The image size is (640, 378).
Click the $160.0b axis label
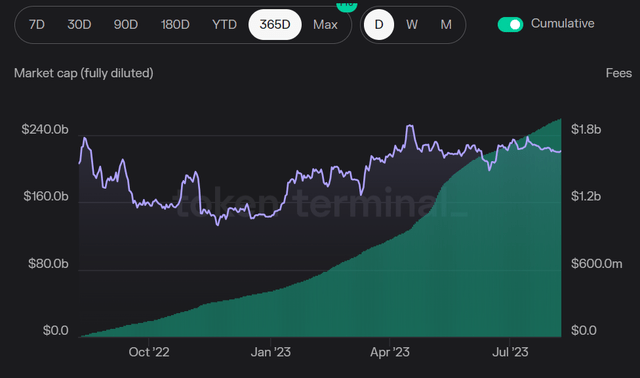pyautogui.click(x=46, y=196)
